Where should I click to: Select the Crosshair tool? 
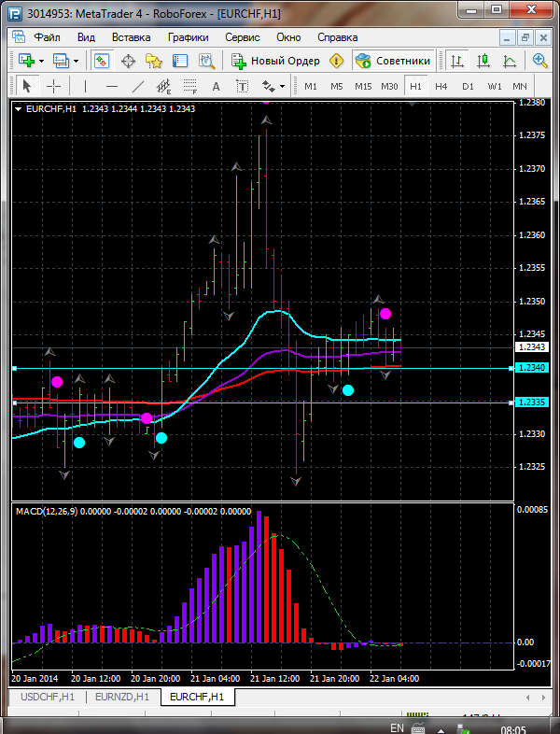(x=54, y=87)
